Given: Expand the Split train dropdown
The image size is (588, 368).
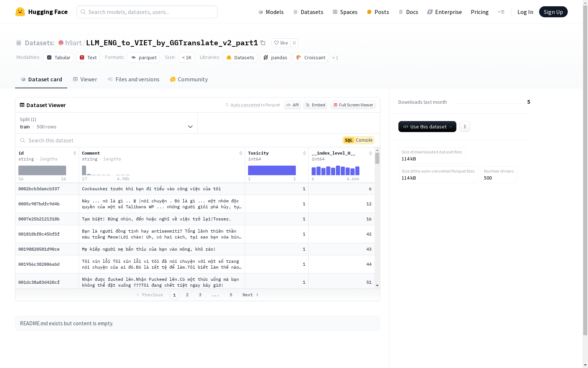Looking at the screenshot, I should tap(107, 123).
